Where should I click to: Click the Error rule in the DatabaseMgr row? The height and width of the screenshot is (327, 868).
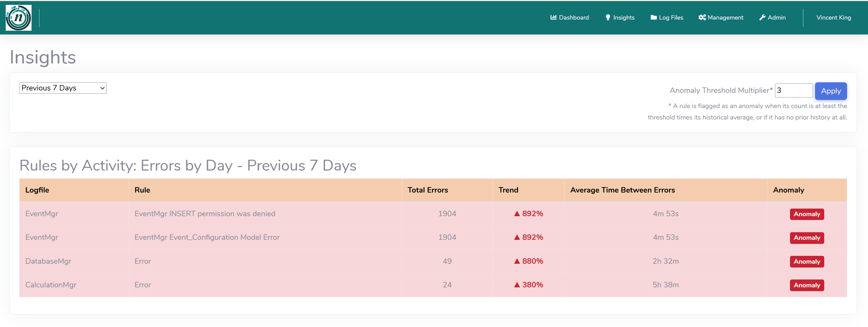point(142,261)
